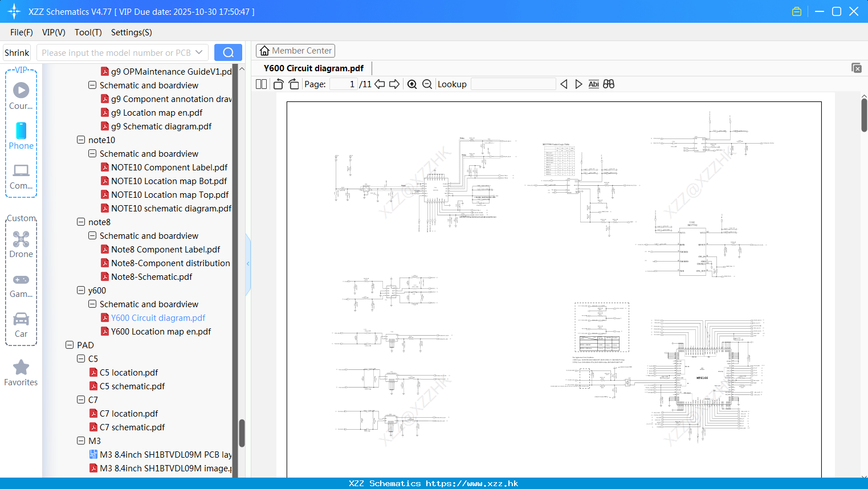Collapse the C5 tree node
868x489 pixels.
(81, 358)
